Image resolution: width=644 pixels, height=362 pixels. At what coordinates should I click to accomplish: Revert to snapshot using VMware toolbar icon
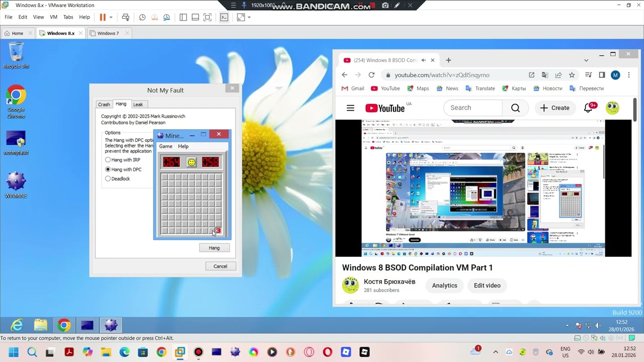coord(154,17)
